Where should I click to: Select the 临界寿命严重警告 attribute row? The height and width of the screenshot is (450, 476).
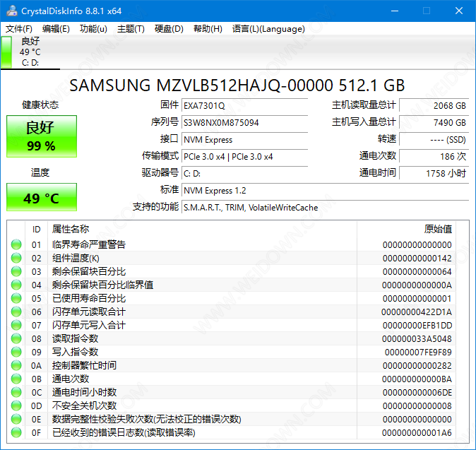coord(232,244)
